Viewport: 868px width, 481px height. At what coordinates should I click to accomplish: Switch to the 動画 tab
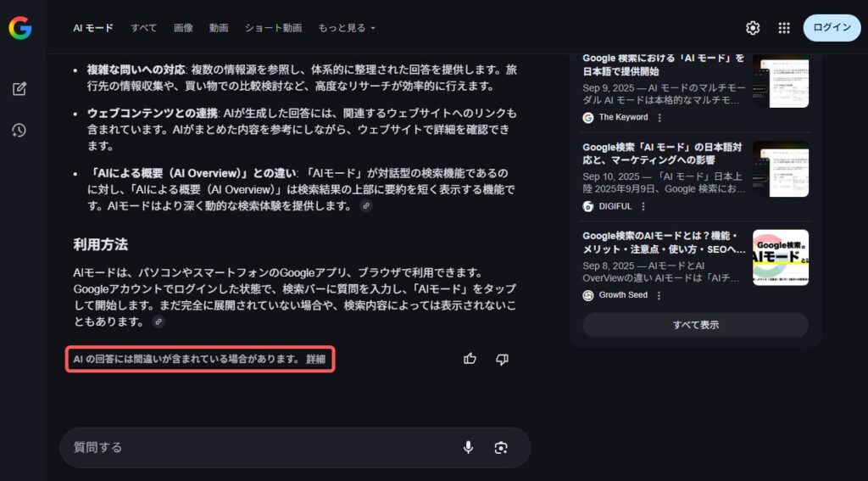[219, 28]
